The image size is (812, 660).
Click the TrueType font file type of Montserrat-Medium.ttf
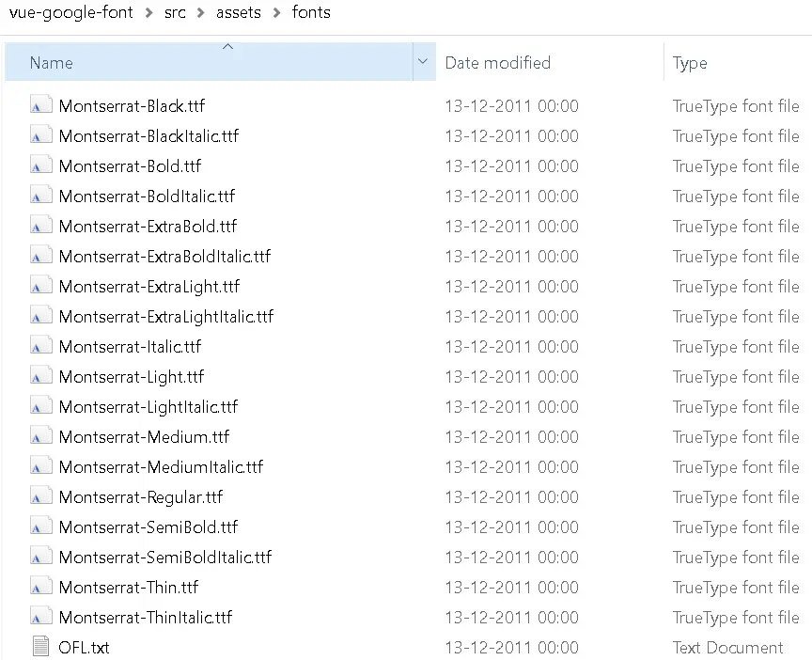(736, 437)
